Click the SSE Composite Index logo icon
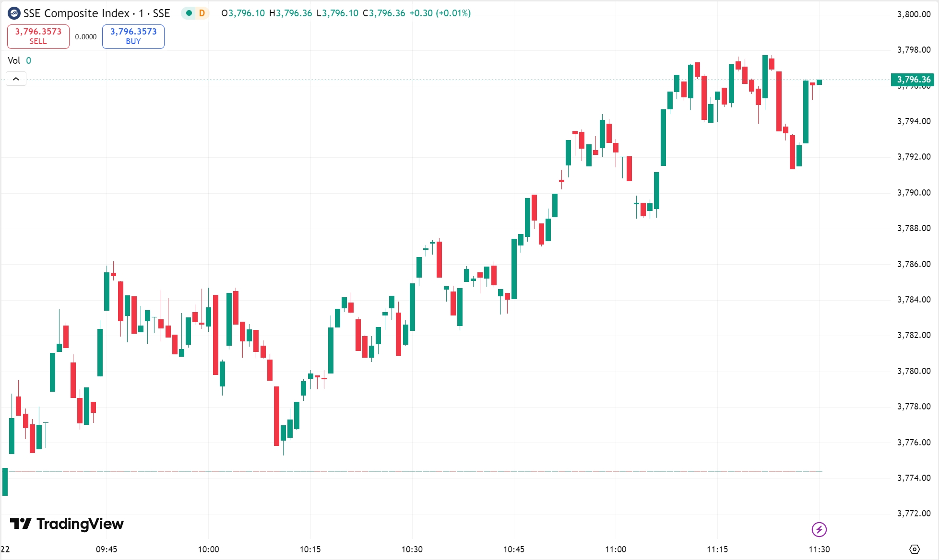Image resolution: width=939 pixels, height=560 pixels. [14, 13]
